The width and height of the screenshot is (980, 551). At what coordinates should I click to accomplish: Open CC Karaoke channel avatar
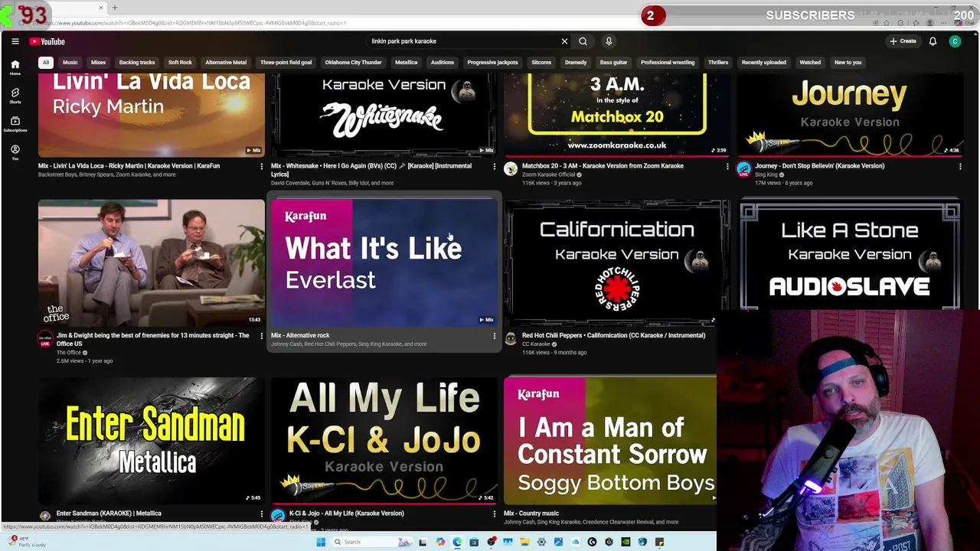coord(511,339)
